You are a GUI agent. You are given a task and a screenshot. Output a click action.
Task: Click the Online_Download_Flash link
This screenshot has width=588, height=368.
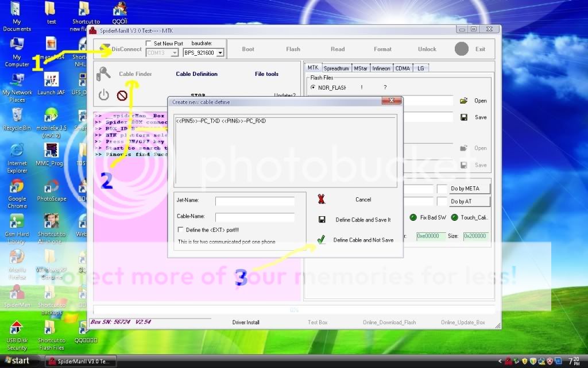pos(389,322)
